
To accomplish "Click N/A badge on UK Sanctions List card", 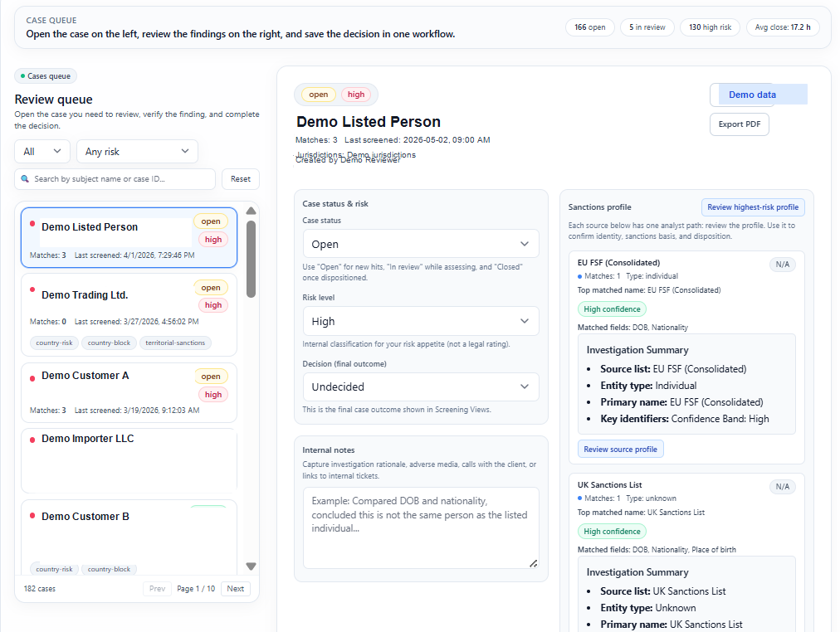I will point(782,487).
